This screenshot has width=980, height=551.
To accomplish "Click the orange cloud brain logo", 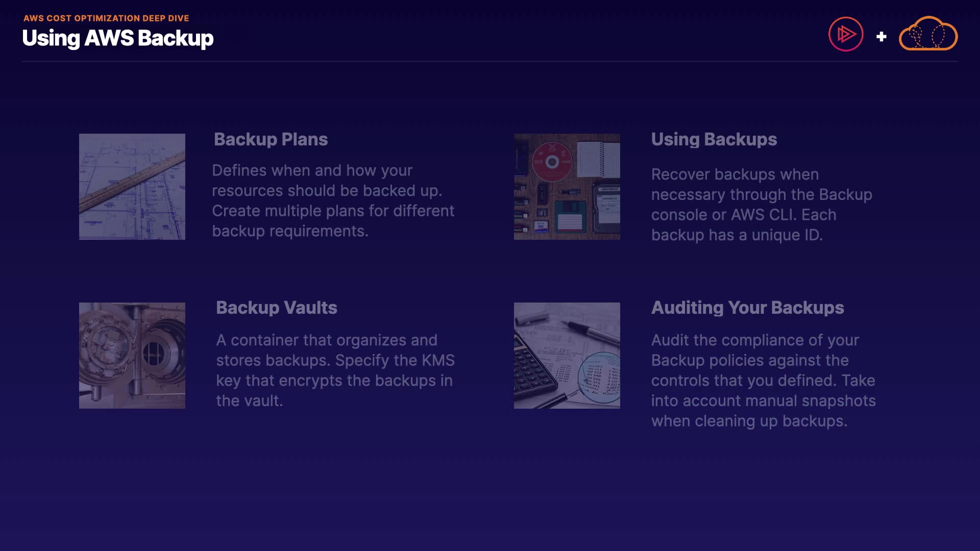I will point(928,34).
